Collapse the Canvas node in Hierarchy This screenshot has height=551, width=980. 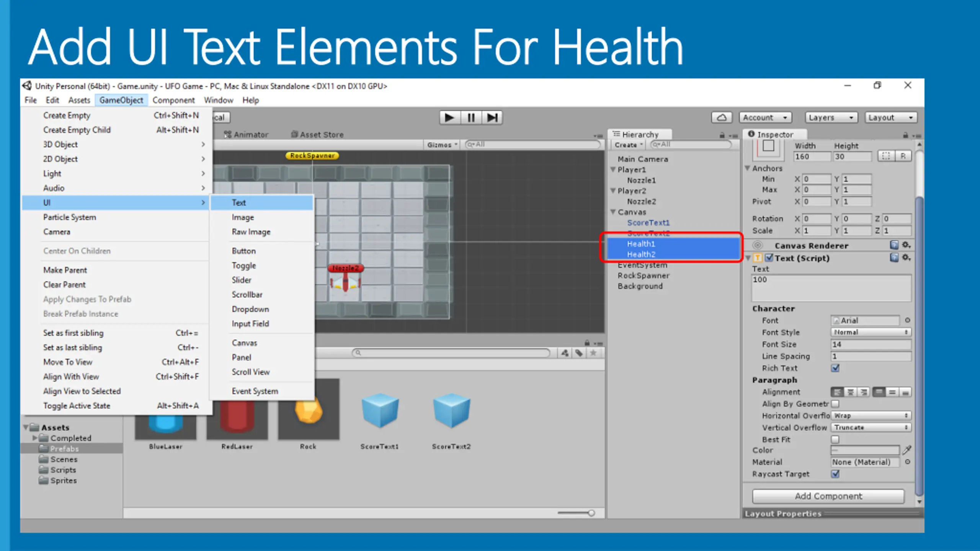pos(613,212)
